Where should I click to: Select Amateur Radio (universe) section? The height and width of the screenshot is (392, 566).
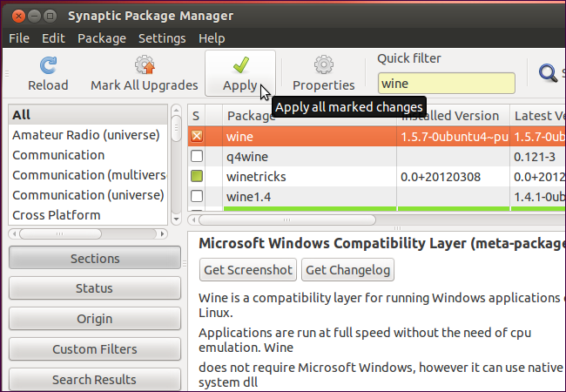coord(88,135)
